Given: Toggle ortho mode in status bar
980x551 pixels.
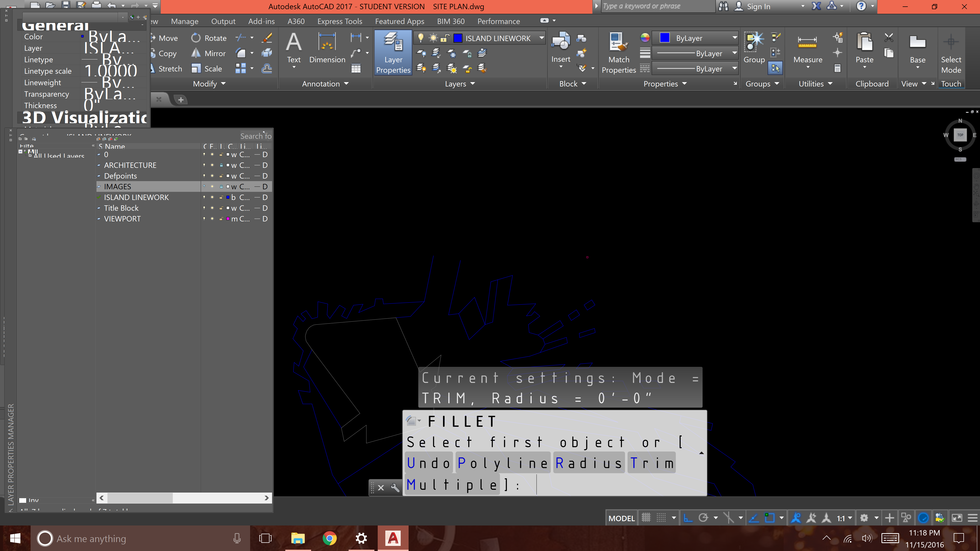Looking at the screenshot, I should point(688,518).
